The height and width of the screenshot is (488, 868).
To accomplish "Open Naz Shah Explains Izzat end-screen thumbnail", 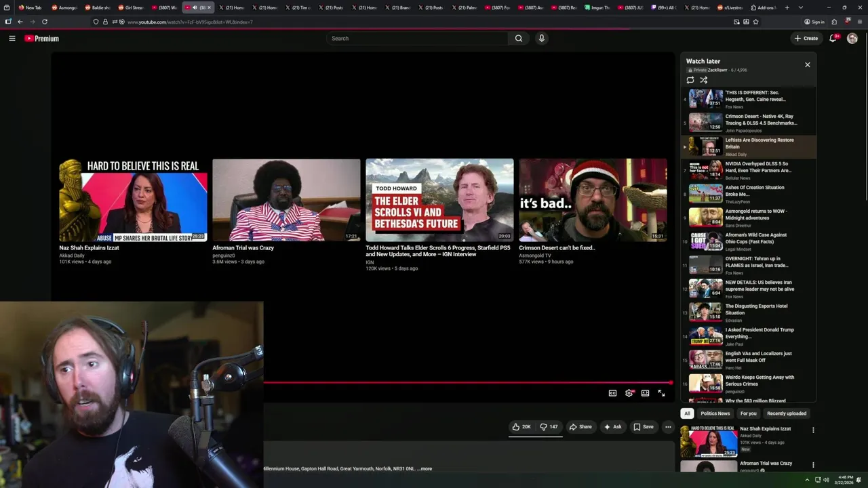I will click(x=133, y=200).
